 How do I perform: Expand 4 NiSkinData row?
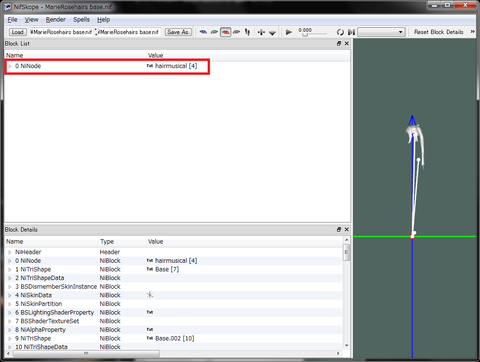(x=10, y=296)
